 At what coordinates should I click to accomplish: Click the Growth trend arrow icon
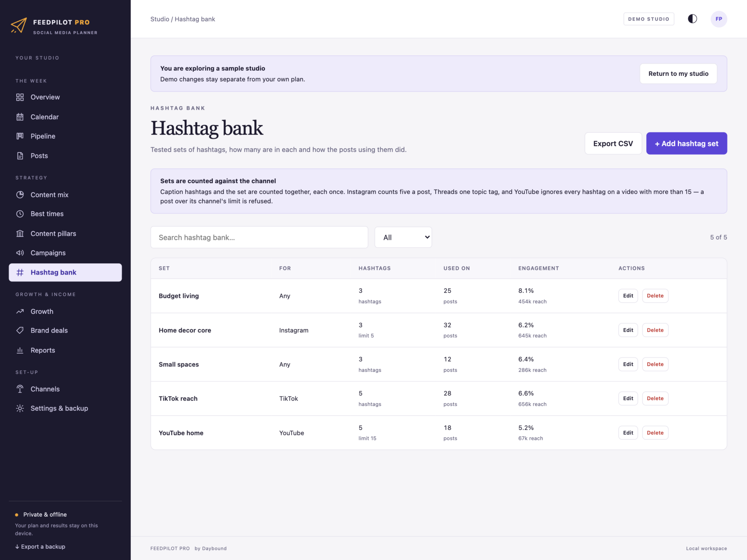[20, 311]
